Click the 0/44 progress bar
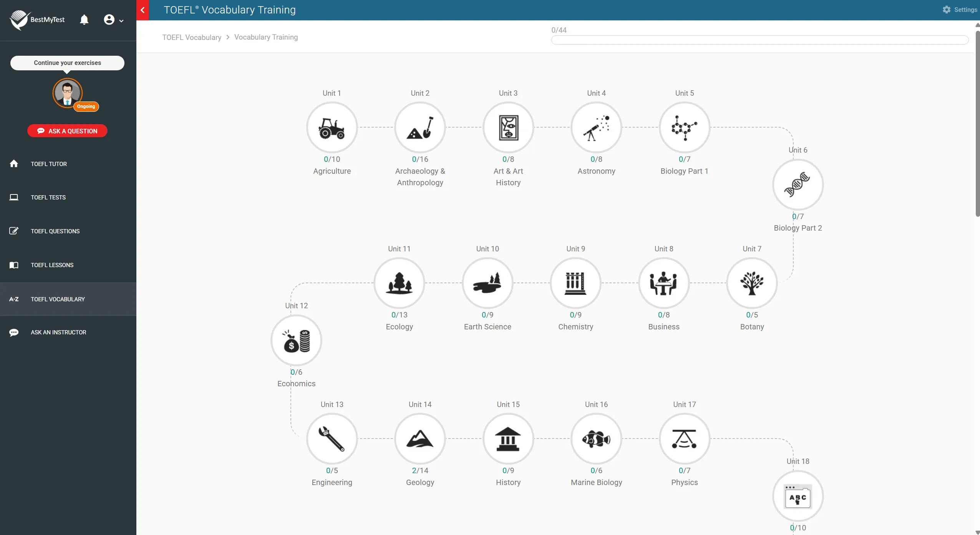This screenshot has height=535, width=980. 759,40
